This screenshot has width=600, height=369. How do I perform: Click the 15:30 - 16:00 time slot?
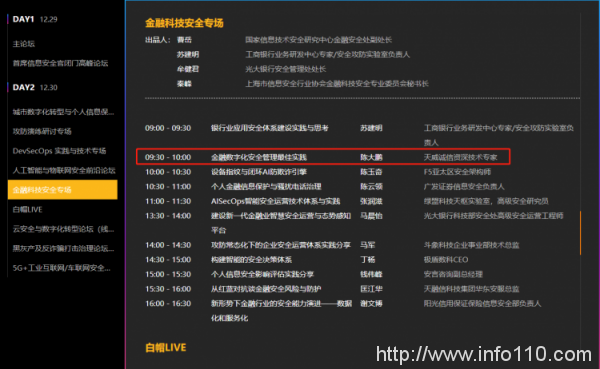[168, 289]
